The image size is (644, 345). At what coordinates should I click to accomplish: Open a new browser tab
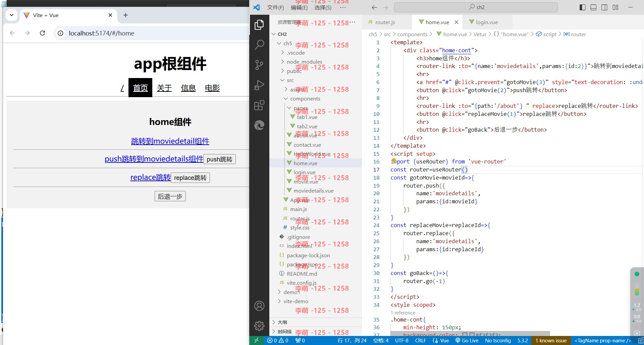(x=125, y=15)
